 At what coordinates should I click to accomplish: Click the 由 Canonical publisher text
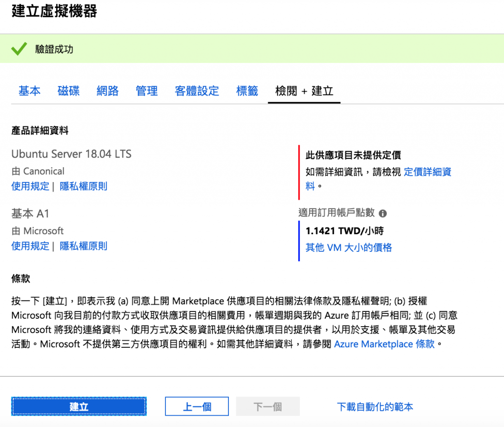[38, 171]
